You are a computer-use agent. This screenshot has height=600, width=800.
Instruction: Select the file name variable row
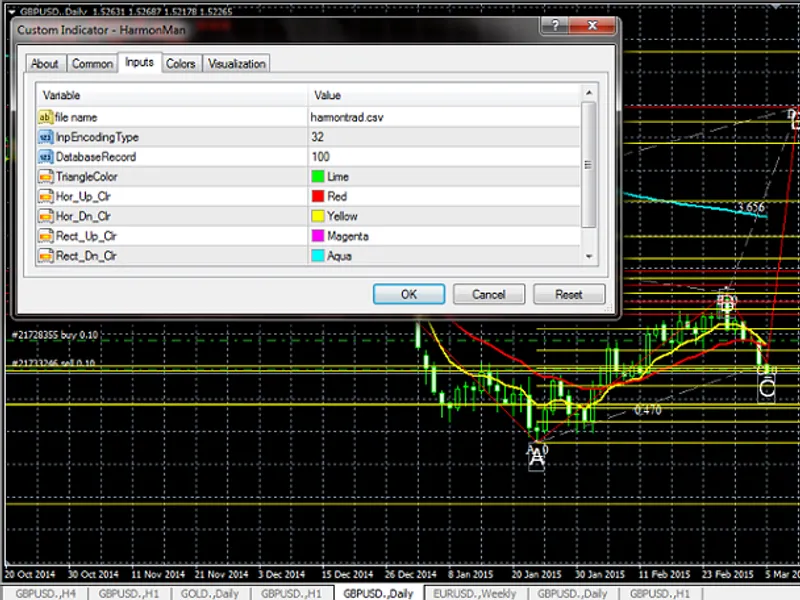[x=308, y=117]
